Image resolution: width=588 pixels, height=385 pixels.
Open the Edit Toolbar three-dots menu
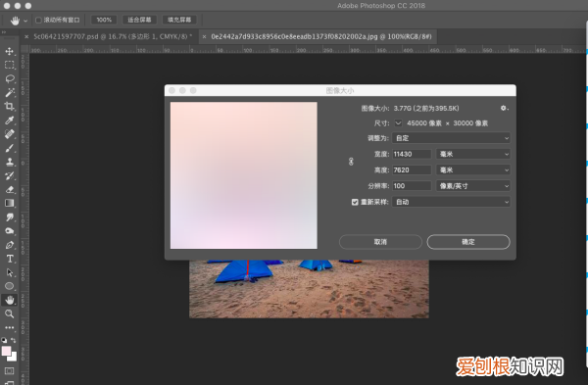pos(10,327)
